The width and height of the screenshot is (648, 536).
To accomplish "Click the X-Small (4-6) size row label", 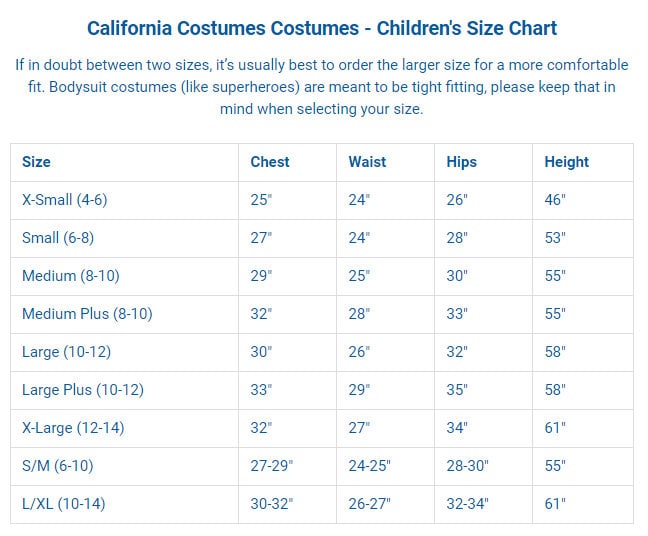I will click(x=64, y=200).
